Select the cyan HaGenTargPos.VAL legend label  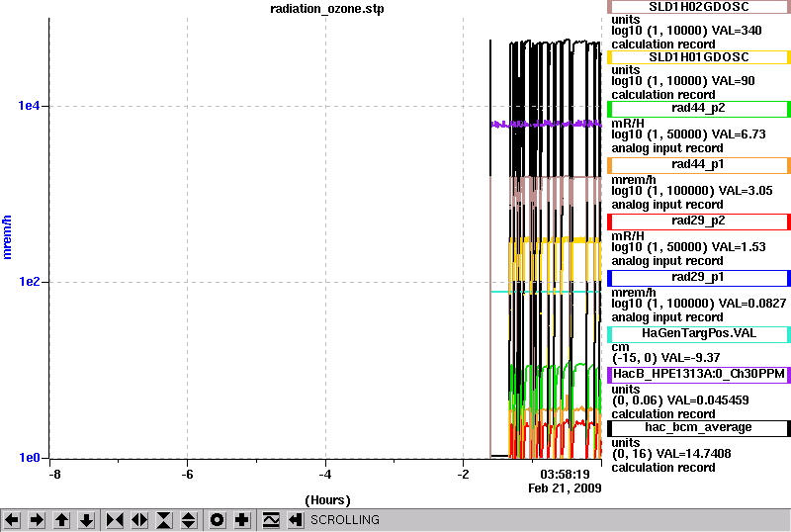point(699,334)
